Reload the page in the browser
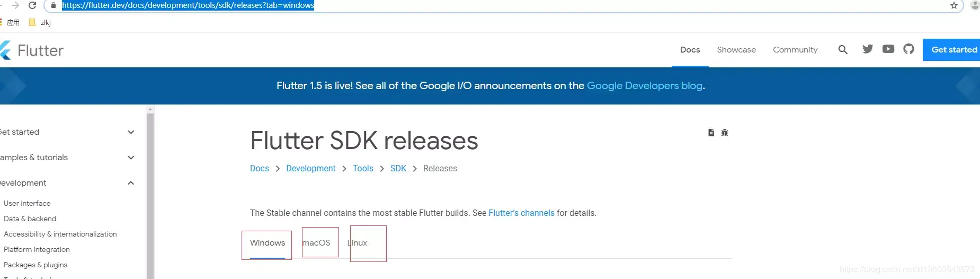Viewport: 980px width, 279px height. tap(32, 5)
